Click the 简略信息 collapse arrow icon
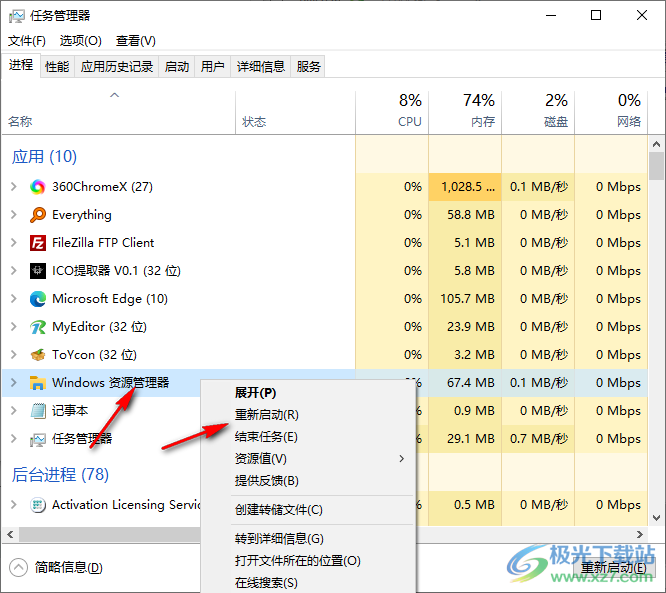 tap(18, 568)
